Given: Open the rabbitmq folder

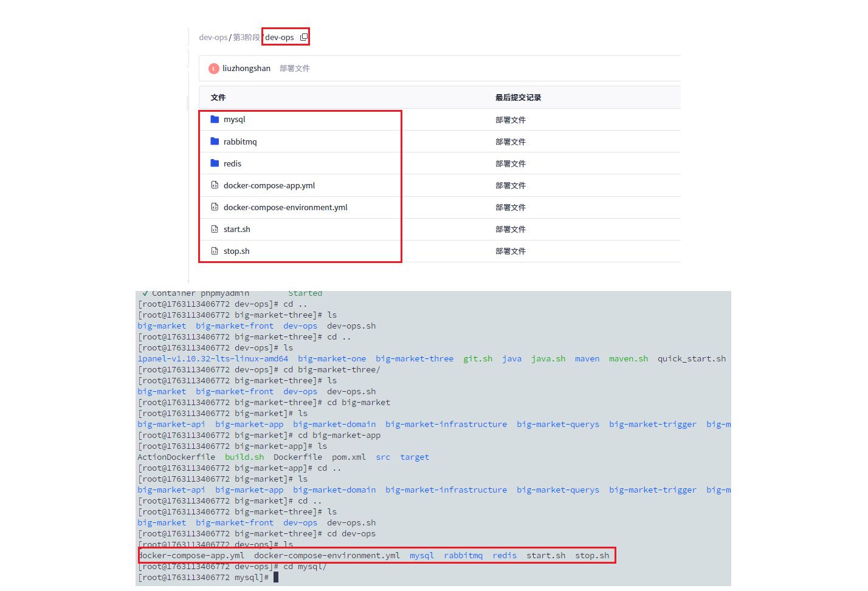Looking at the screenshot, I should pos(241,141).
